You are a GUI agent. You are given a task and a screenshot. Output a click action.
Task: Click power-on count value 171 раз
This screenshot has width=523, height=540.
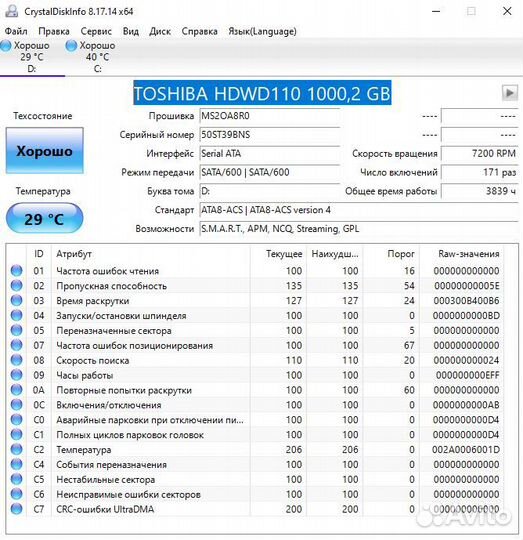(x=480, y=172)
